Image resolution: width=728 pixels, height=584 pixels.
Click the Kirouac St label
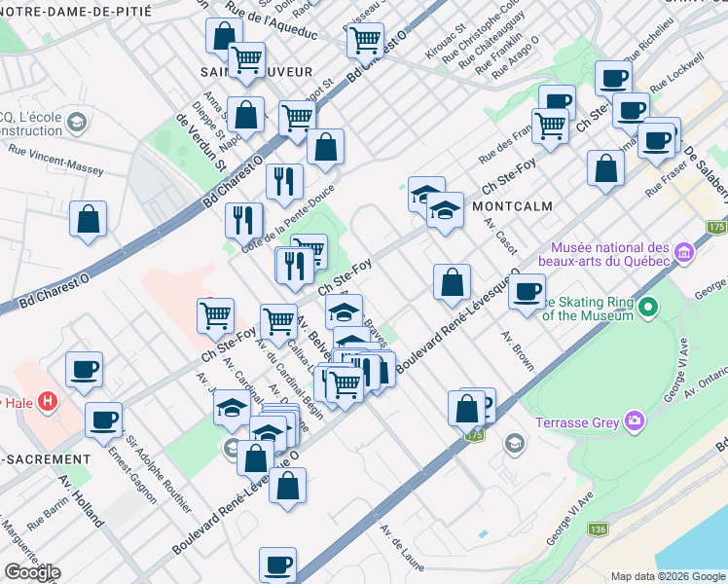445,41
